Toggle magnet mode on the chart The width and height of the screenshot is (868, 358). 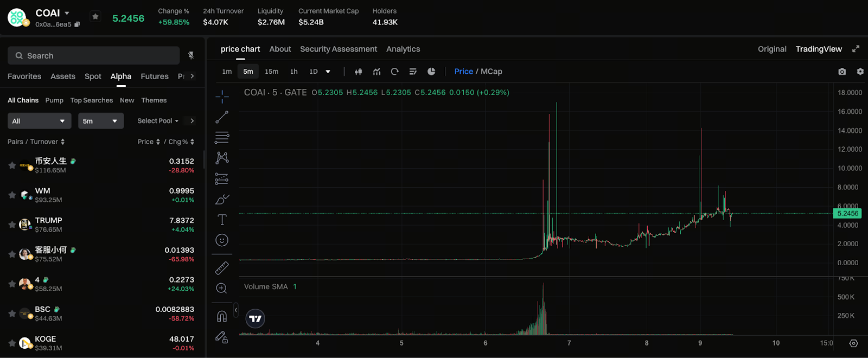tap(222, 316)
